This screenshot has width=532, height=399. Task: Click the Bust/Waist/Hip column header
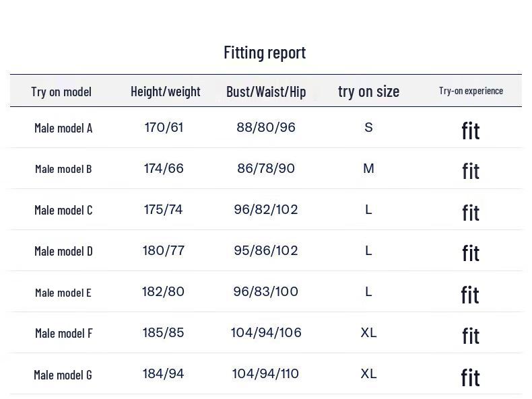coord(266,92)
